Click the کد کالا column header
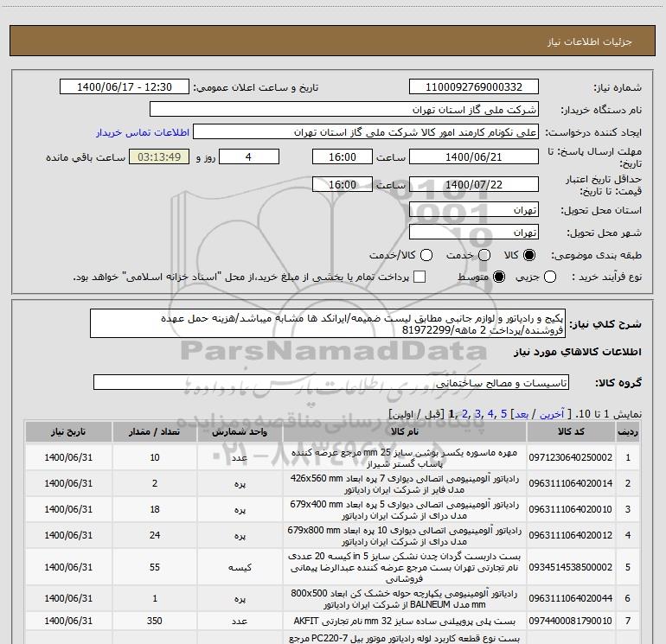The width and height of the screenshot is (666, 644). (571, 431)
